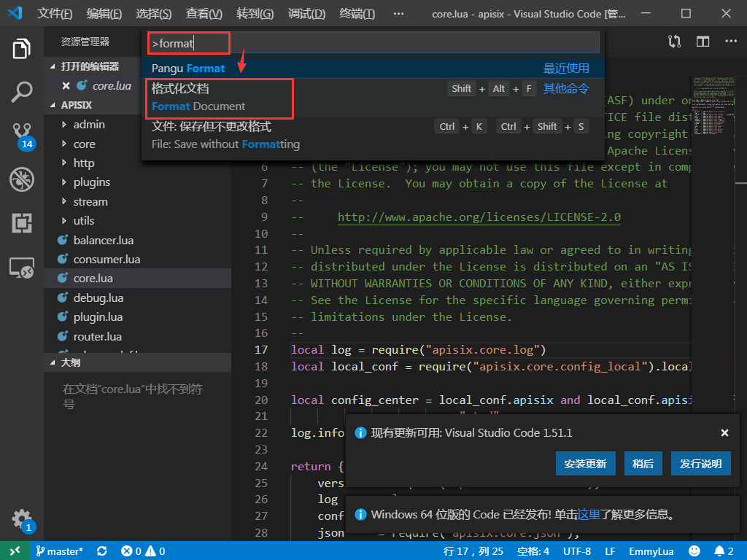
Task: Select Pangu Format command
Action: point(373,68)
